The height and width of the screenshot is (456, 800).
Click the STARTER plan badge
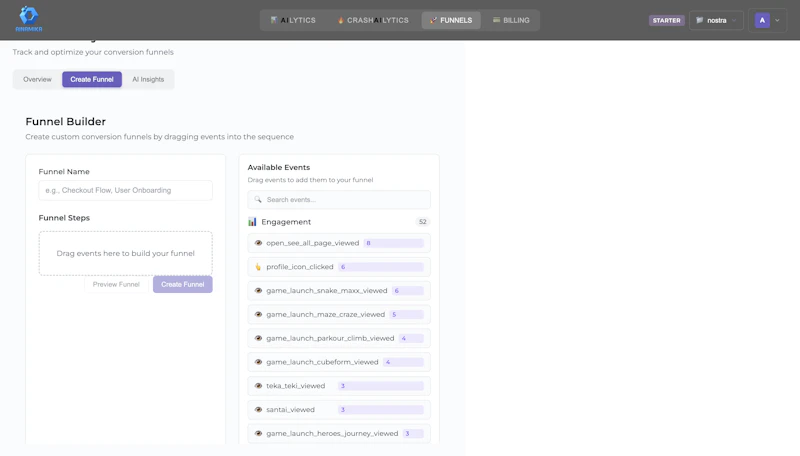[666, 20]
